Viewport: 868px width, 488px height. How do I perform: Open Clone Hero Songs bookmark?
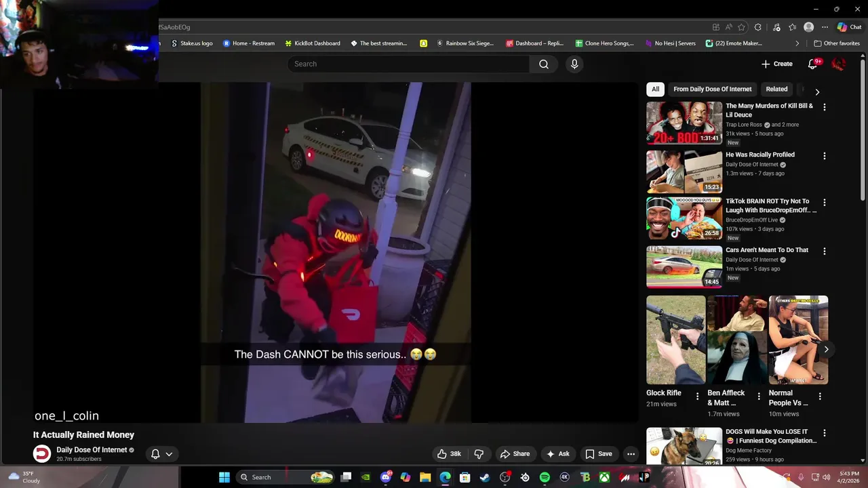tap(604, 43)
